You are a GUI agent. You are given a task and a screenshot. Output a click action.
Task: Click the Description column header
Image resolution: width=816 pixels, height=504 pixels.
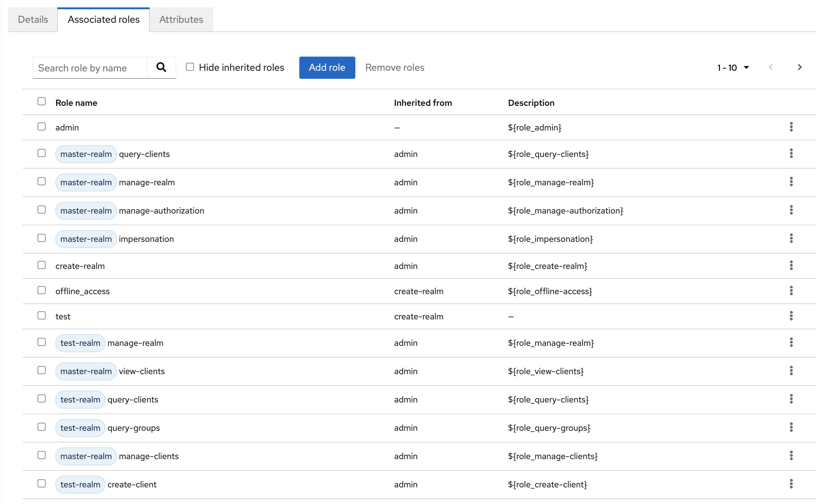pos(531,103)
